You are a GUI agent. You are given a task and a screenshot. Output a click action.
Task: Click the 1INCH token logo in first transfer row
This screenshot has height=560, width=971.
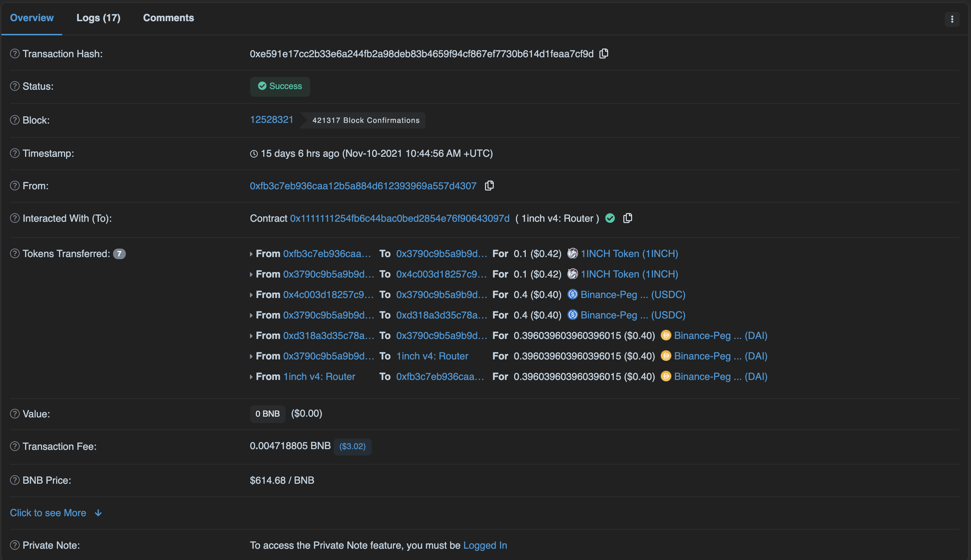572,253
